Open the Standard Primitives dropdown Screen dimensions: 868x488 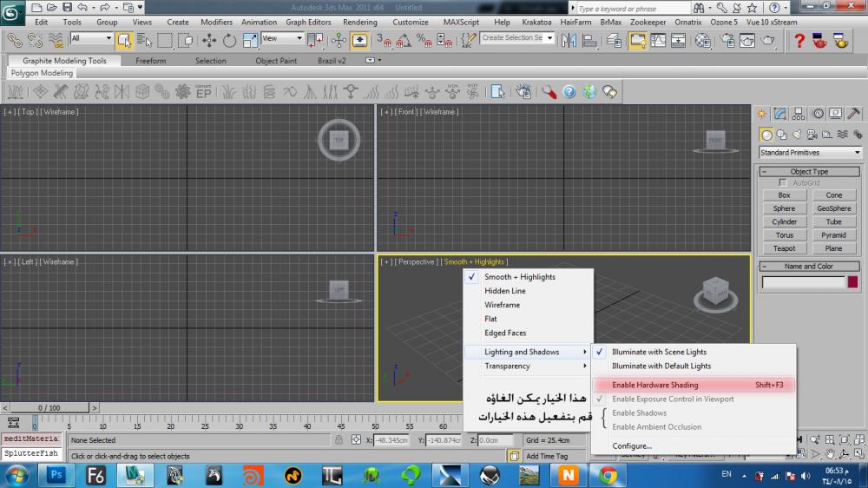[x=810, y=152]
